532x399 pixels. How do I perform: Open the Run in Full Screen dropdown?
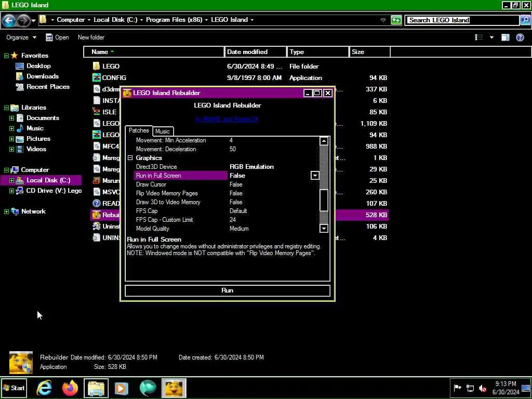pyautogui.click(x=315, y=176)
